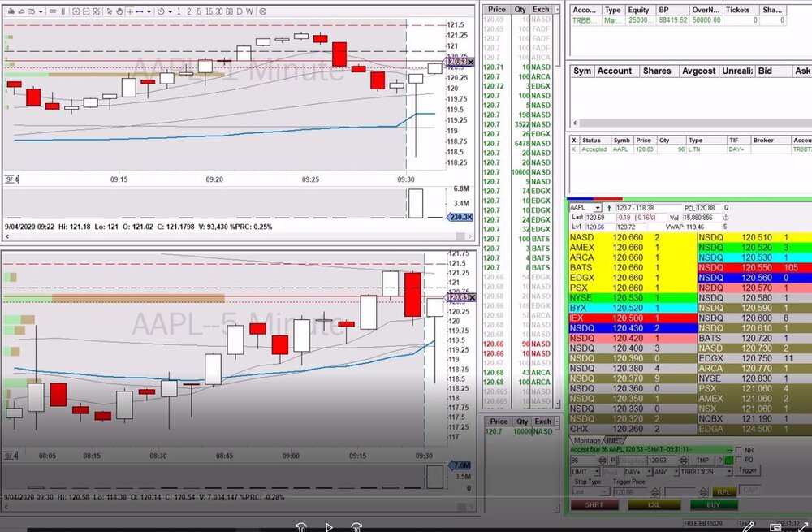Enable the NR checkbox
This screenshot has width=812, height=532.
click(739, 449)
